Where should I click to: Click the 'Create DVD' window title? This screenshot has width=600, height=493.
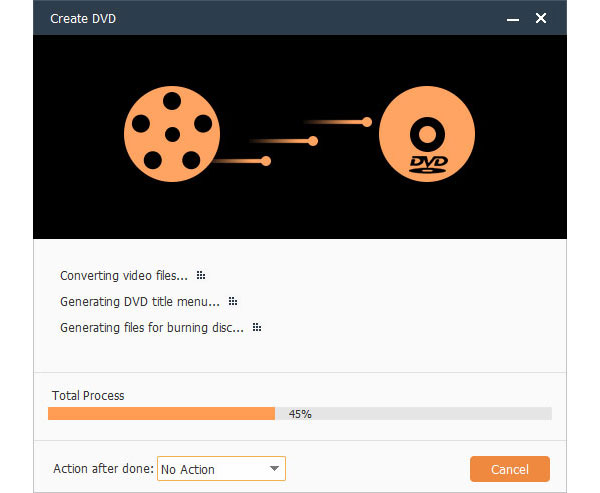[x=83, y=19]
